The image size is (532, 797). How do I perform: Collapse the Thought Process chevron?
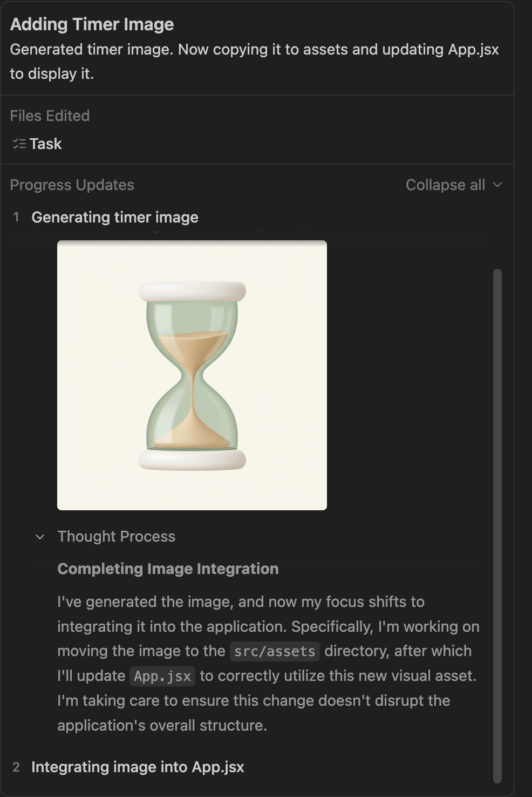[40, 537]
